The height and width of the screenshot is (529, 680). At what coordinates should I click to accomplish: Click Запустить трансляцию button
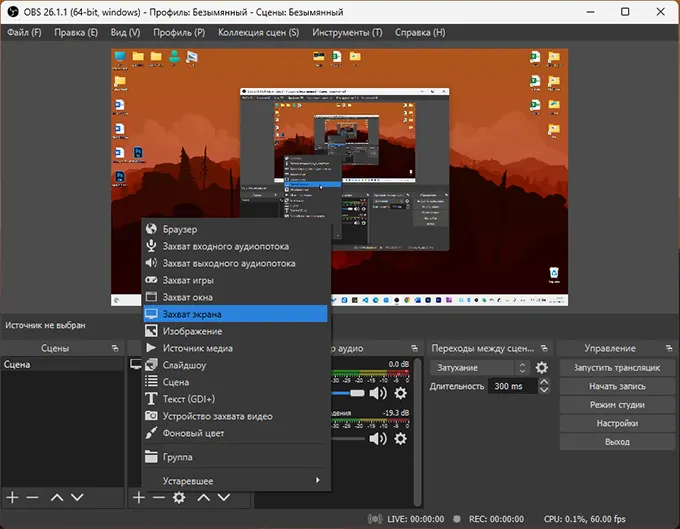(616, 368)
